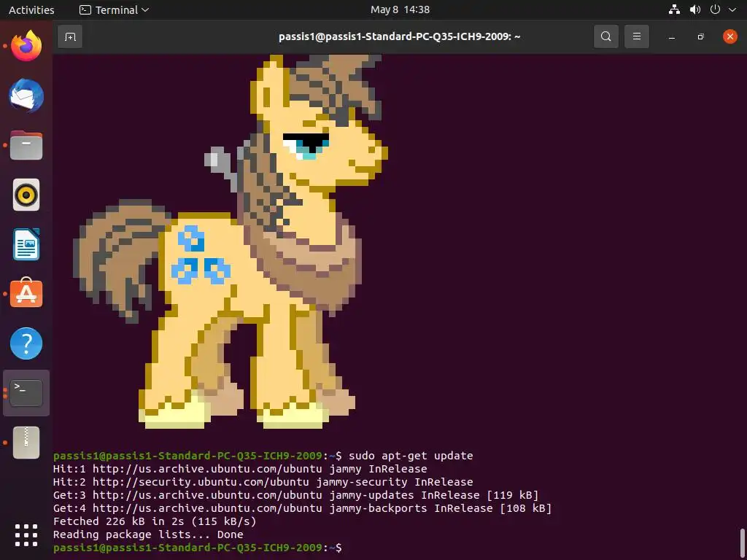Click the window title passis1@passis1-Standard-PC-Q35-ICH9-2009
747x560 pixels.
(x=399, y=36)
